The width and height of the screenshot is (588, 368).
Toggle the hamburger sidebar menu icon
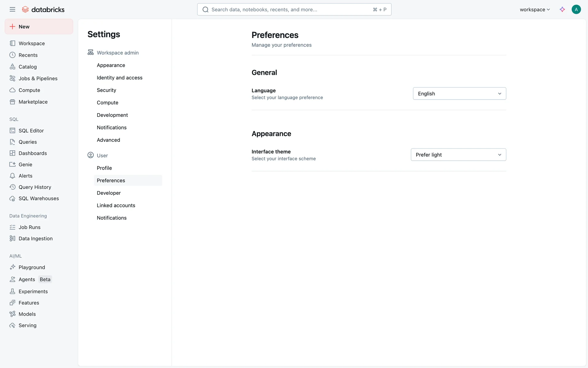point(12,10)
